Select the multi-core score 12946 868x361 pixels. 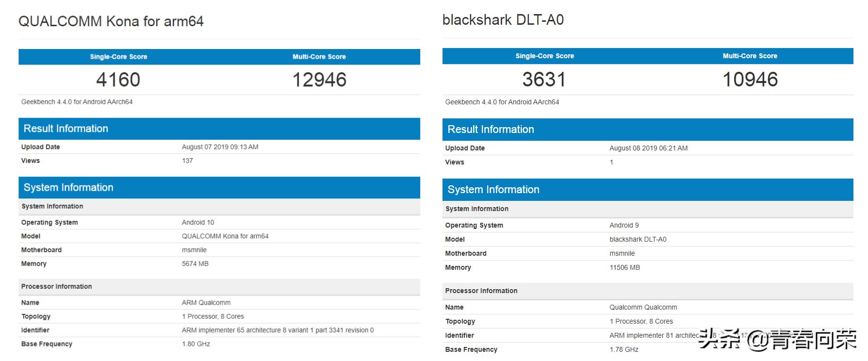click(319, 80)
